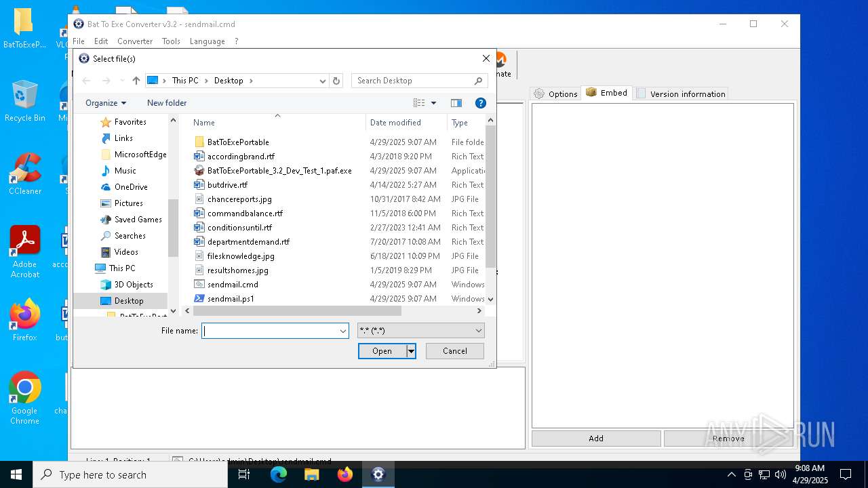
Task: Click Bat To Exe Converter taskbar icon
Action: pos(378,474)
